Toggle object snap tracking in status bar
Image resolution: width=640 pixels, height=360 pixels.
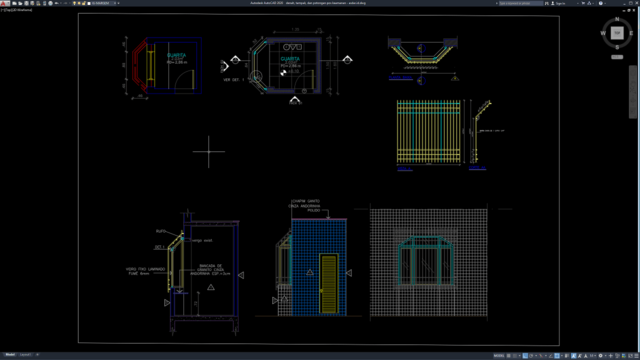pos(550,356)
